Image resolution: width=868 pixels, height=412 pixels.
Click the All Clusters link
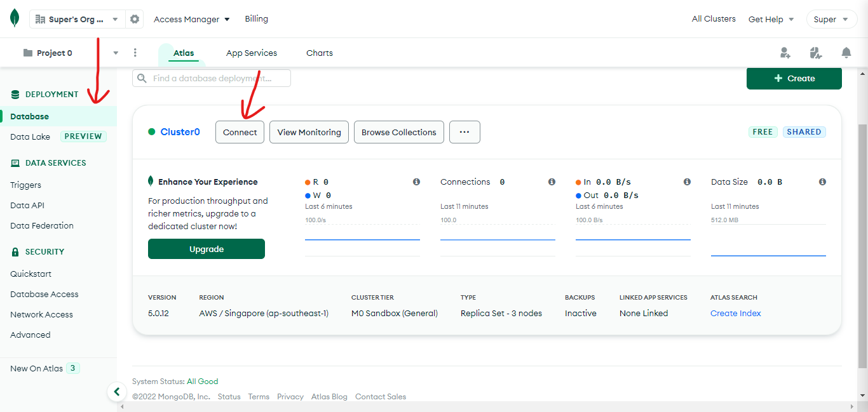(x=714, y=18)
